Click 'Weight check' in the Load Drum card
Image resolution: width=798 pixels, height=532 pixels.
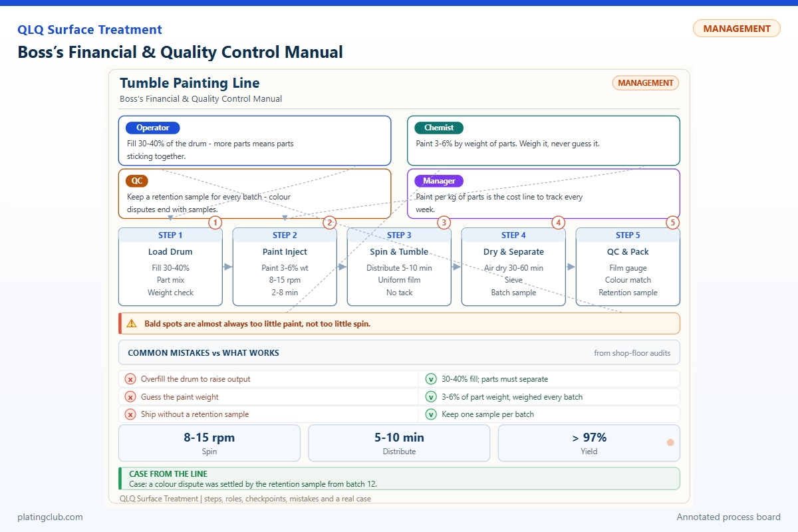point(170,293)
